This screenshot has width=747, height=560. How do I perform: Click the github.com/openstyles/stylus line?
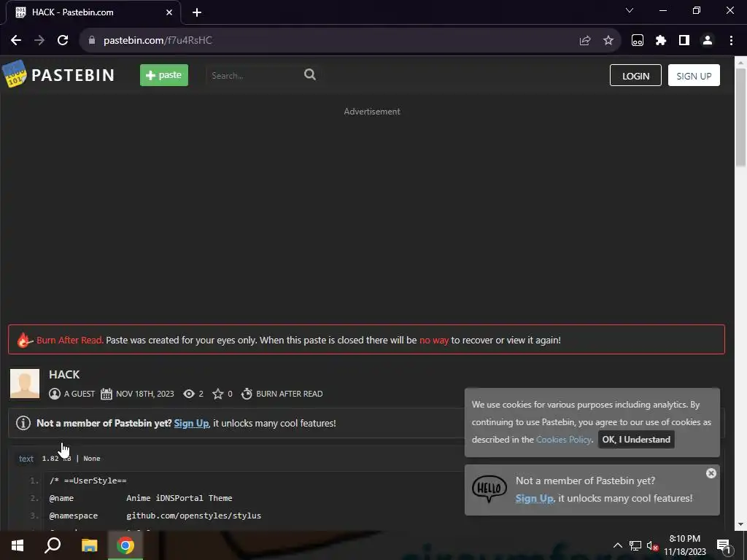coord(193,516)
